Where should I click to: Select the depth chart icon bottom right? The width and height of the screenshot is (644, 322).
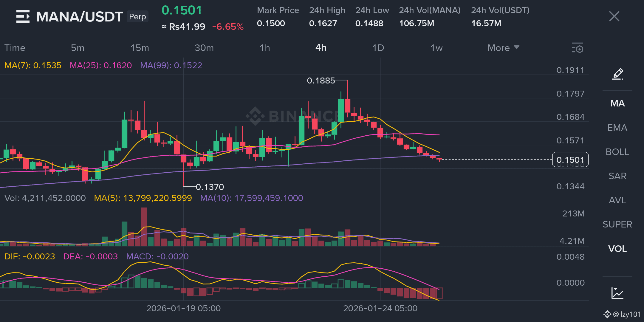click(617, 293)
